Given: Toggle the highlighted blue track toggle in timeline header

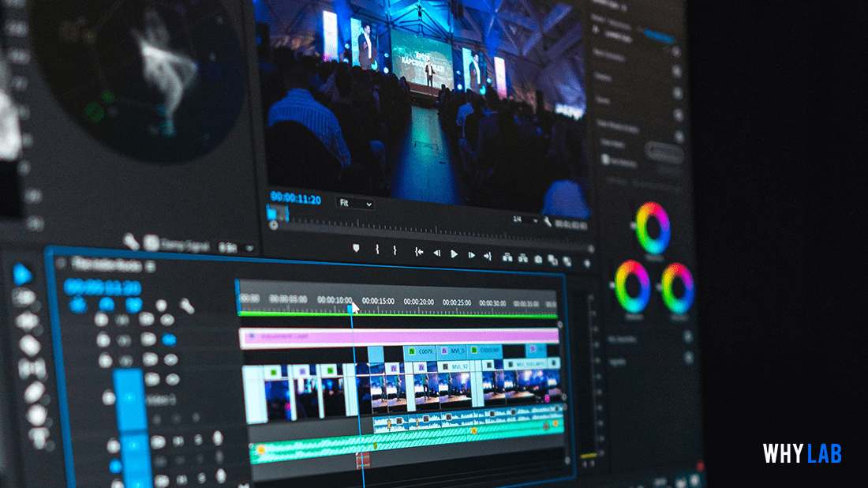Looking at the screenshot, I should (x=168, y=340).
